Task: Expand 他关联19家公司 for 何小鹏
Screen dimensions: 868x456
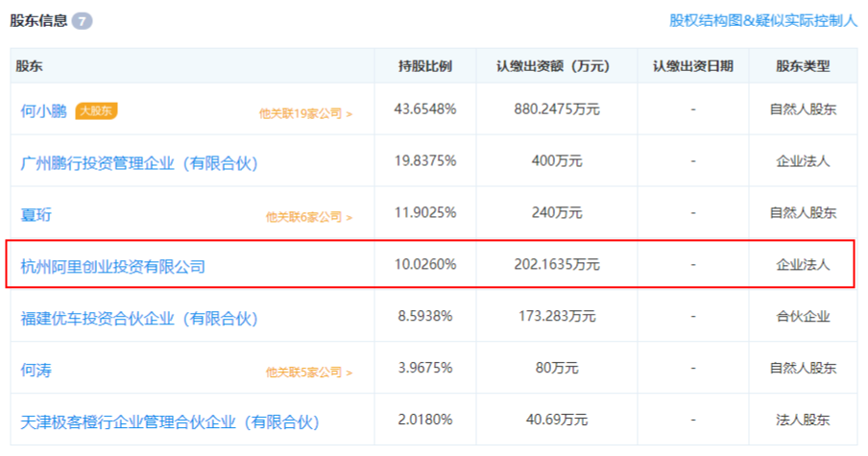Action: click(x=305, y=113)
